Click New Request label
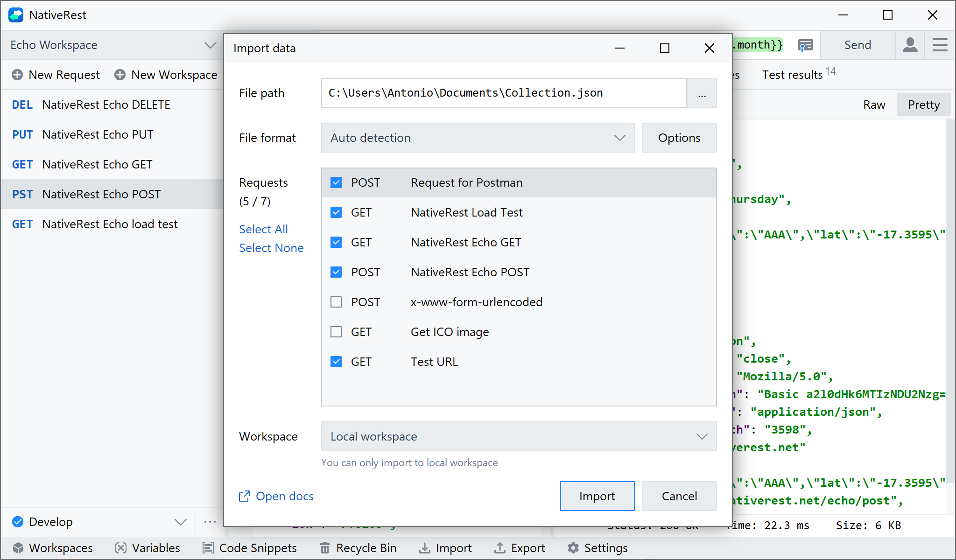The image size is (956, 560). [x=64, y=75]
